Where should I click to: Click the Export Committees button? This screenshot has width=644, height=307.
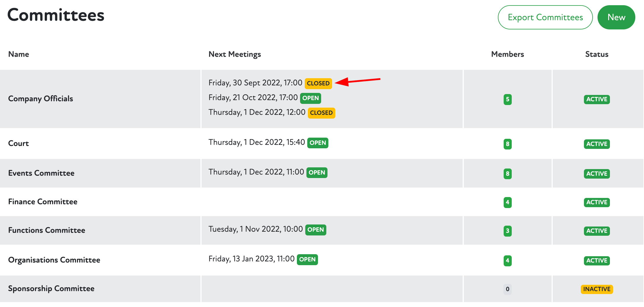coord(545,17)
